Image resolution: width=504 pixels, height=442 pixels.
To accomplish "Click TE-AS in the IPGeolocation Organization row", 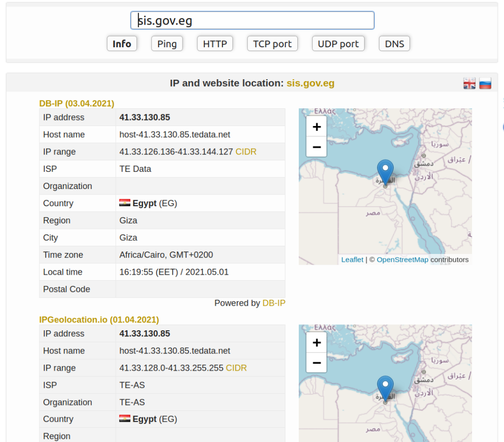I will [x=132, y=402].
